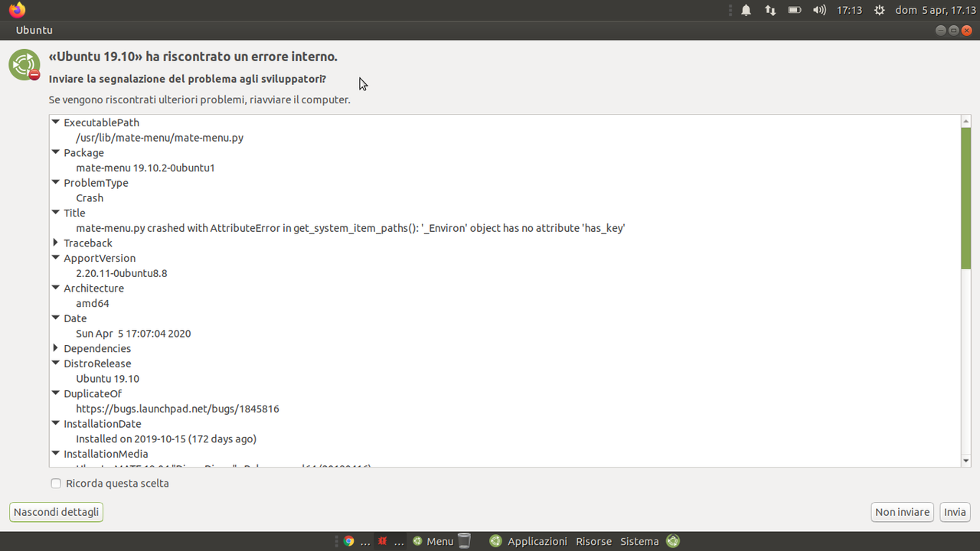
Task: Click the Ubuntu MATE logo beside Applicazioni
Action: [495, 541]
